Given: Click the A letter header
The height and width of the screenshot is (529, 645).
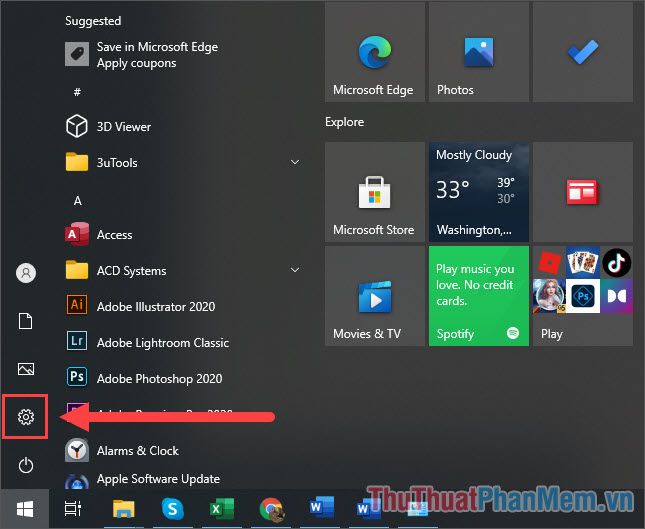Looking at the screenshot, I should tap(77, 201).
